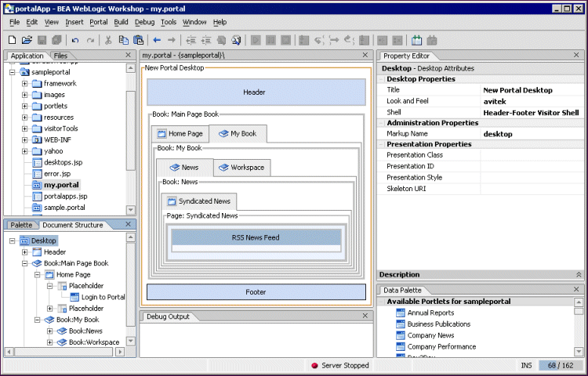The image size is (588, 376).
Task: Click the Save All toolbar icon
Action: tap(56, 40)
